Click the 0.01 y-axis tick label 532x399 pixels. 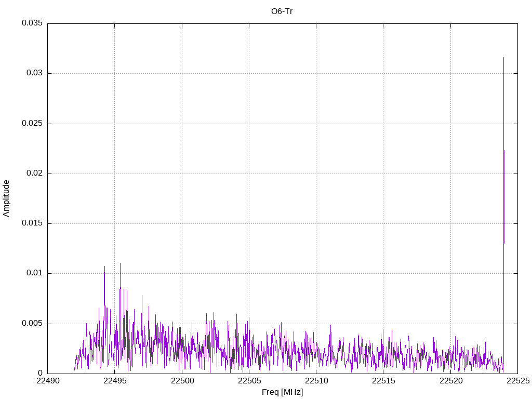click(x=34, y=273)
